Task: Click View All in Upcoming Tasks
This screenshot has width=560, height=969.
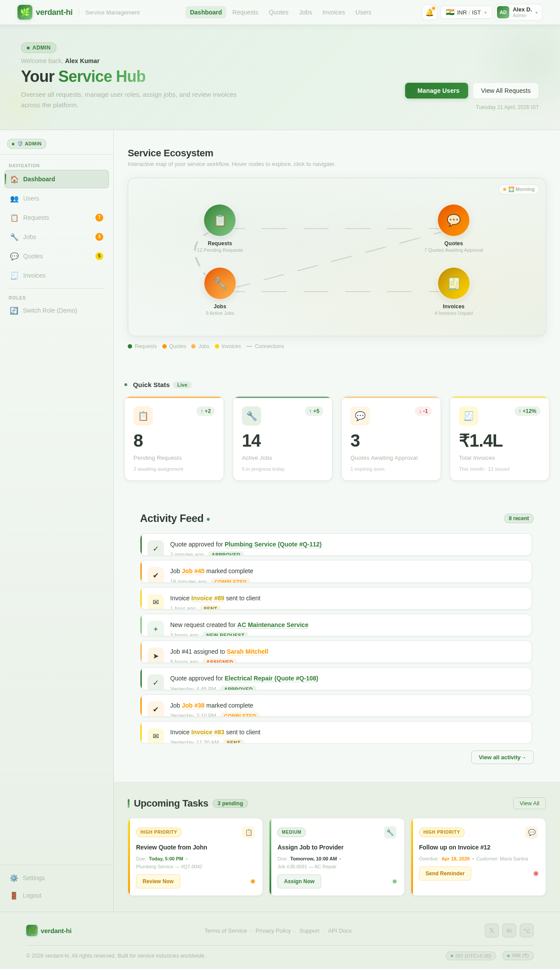Action: 529,803
